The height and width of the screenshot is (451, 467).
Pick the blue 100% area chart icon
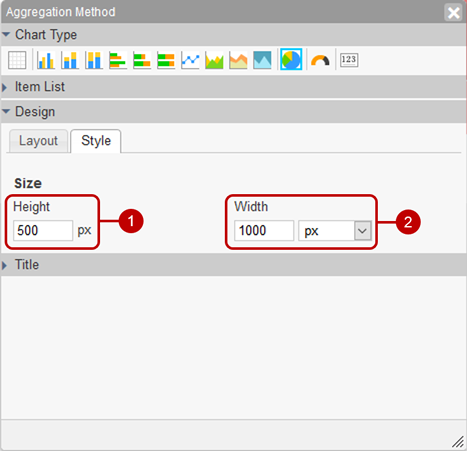pos(262,60)
